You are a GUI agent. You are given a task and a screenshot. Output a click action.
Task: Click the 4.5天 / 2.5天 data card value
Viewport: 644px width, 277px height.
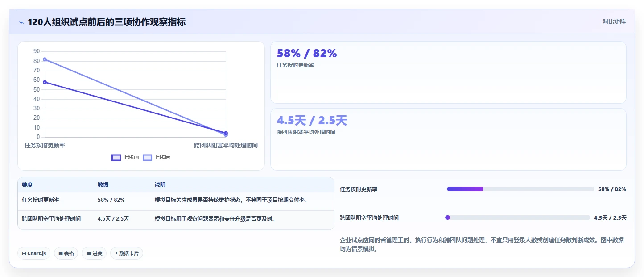click(x=312, y=121)
